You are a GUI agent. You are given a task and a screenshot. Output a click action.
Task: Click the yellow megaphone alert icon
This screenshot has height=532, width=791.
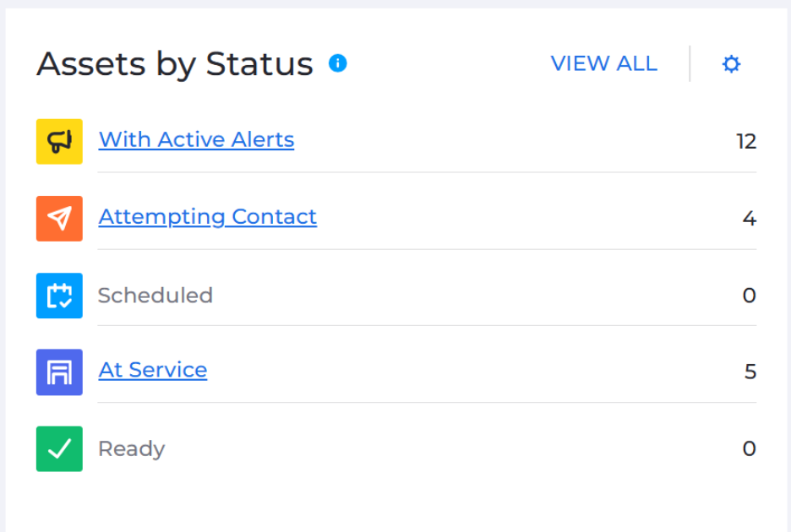point(58,141)
